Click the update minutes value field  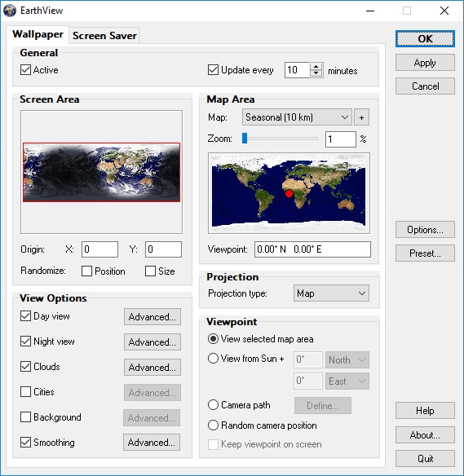tap(297, 70)
